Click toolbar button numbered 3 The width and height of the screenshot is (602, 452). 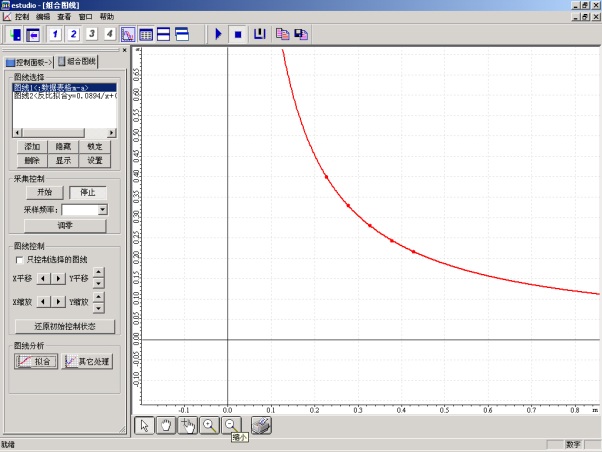92,35
